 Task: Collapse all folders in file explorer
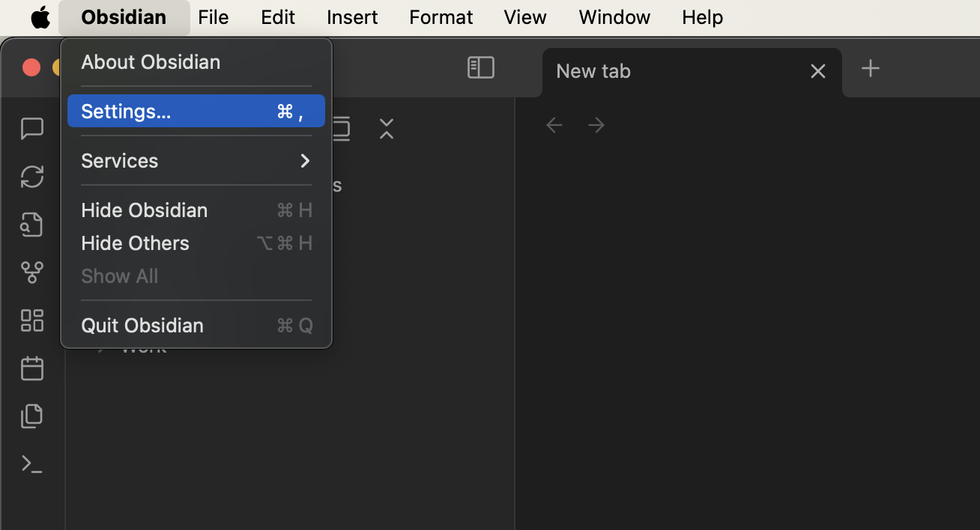[x=386, y=129]
